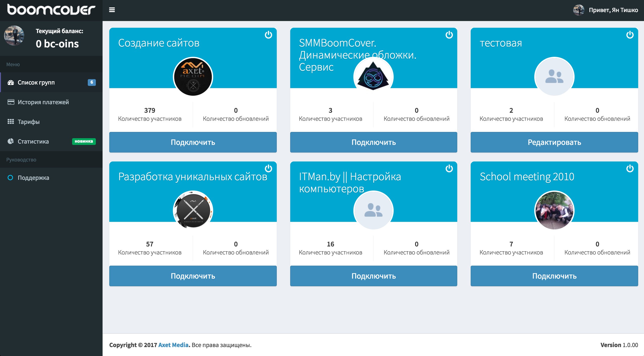Open История платежей menu item

coord(51,102)
